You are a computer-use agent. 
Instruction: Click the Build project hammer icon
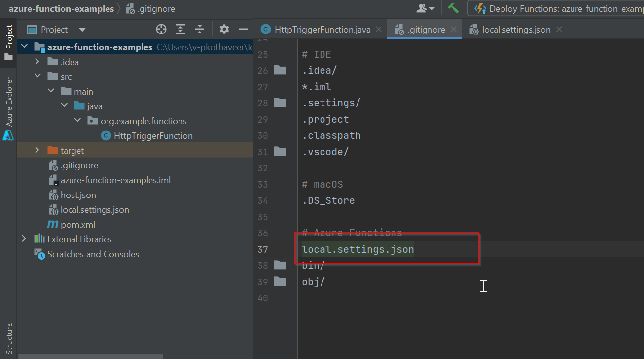(x=453, y=9)
